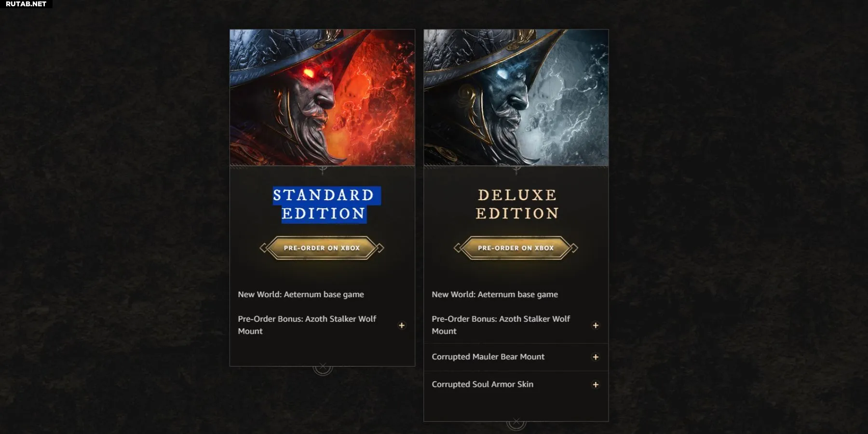Viewport: 868px width, 434px height.
Task: Open the Deluxe Edition blue artwork image
Action: (516, 97)
